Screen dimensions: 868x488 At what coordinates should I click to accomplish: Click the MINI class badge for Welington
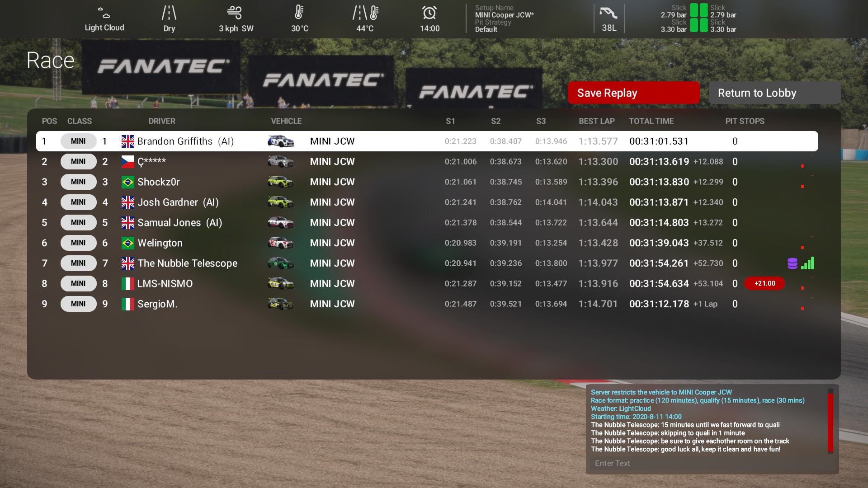pos(78,243)
